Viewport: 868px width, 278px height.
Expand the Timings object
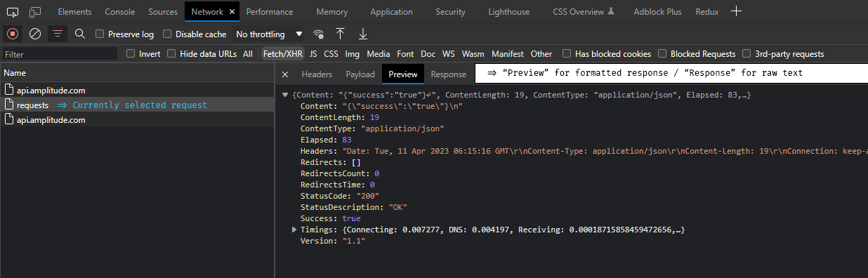[295, 230]
